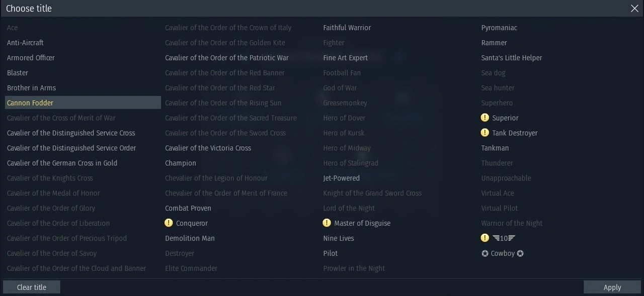
Task: Pick Santa's Little Helper title
Action: click(512, 58)
